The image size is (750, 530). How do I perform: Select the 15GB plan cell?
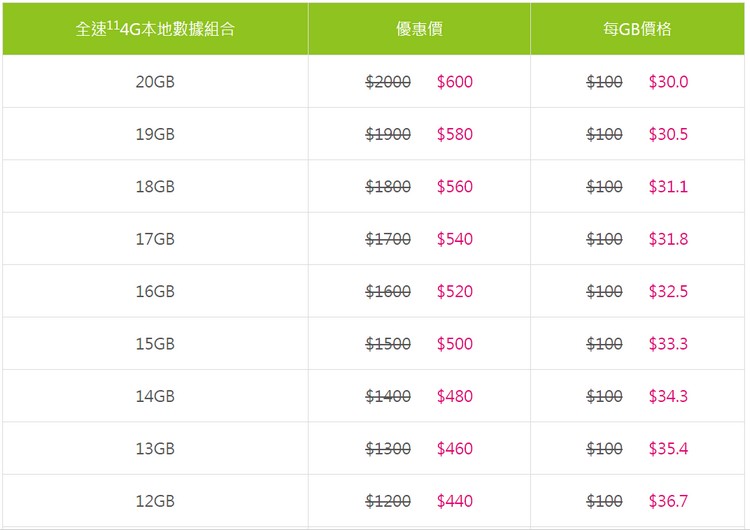[x=155, y=344]
